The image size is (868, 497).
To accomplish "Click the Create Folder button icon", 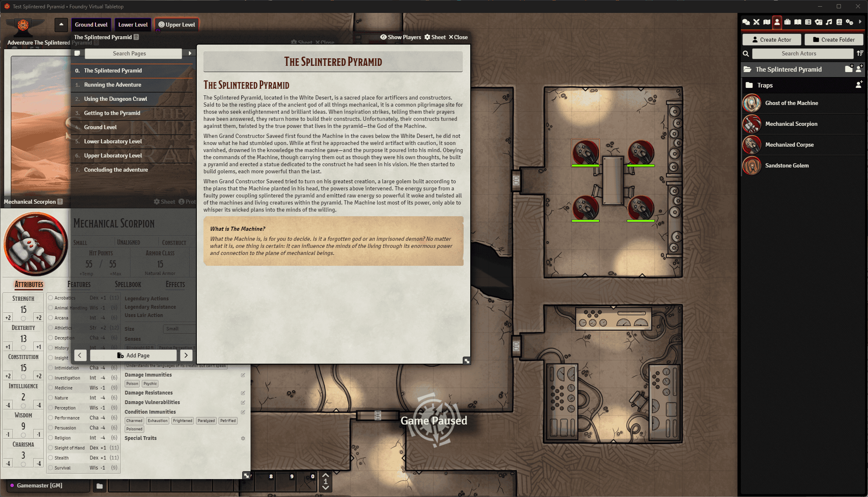I will coord(816,40).
